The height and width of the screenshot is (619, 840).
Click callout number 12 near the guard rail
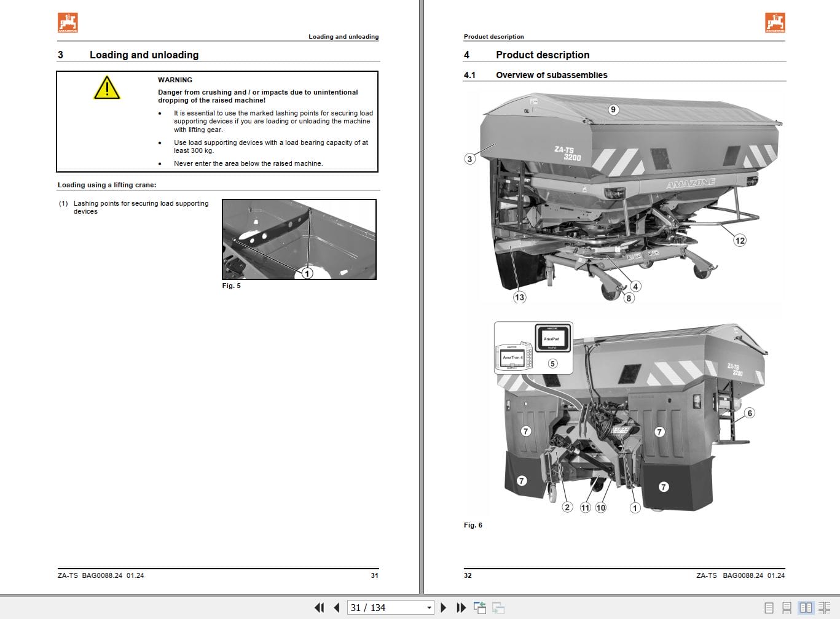[x=740, y=241]
